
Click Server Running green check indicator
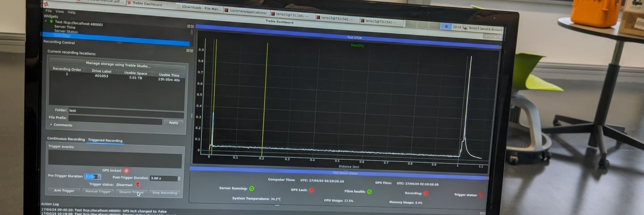[x=252, y=188]
